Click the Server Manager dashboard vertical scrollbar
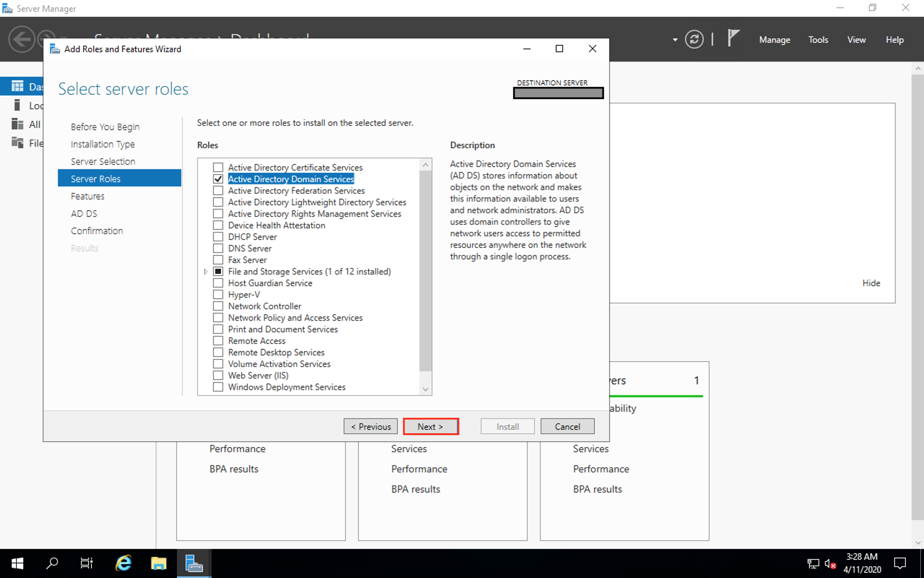 [x=917, y=297]
